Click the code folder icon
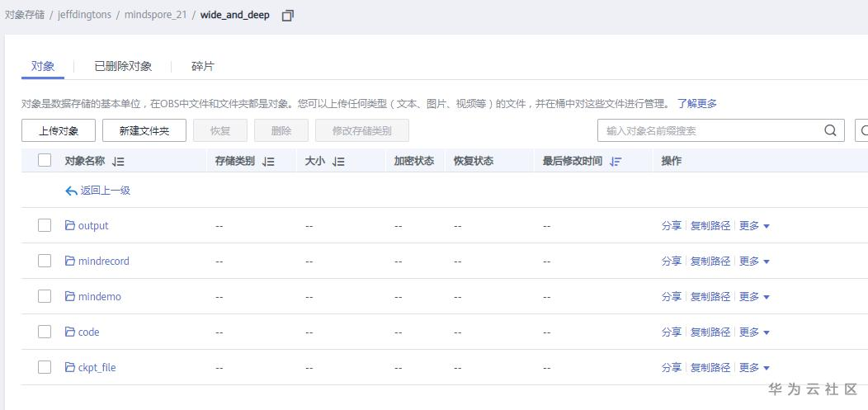 tap(70, 332)
